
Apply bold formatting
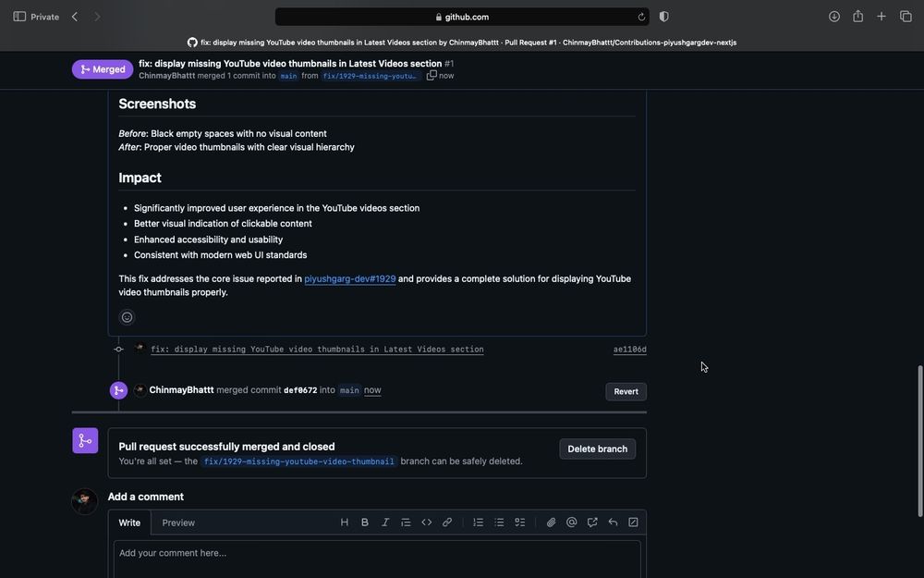click(x=365, y=522)
